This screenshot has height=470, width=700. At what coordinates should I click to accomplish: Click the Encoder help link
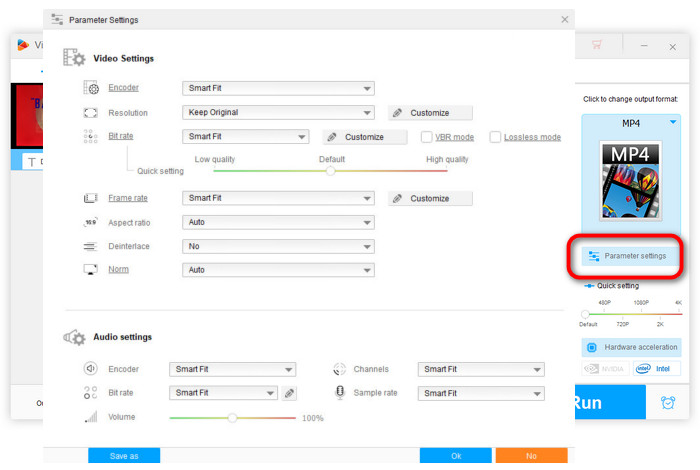124,88
